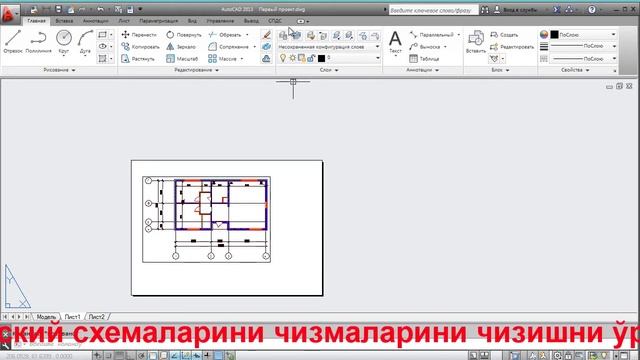Click the Массив array tool

coord(222,59)
